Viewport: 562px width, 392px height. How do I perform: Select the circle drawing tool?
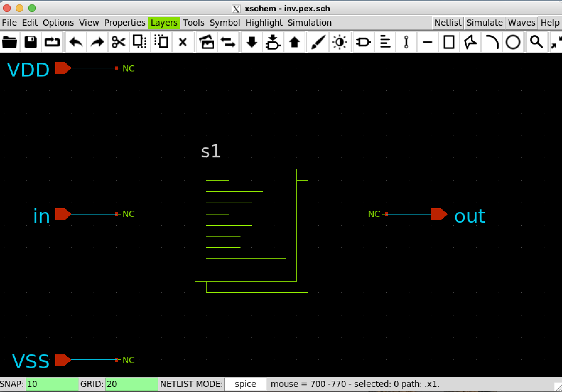coord(513,42)
